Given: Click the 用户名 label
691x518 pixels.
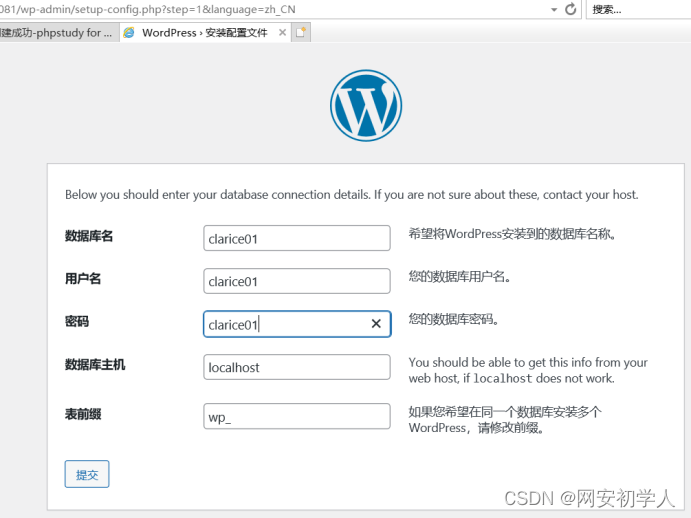Looking at the screenshot, I should click(x=83, y=279).
